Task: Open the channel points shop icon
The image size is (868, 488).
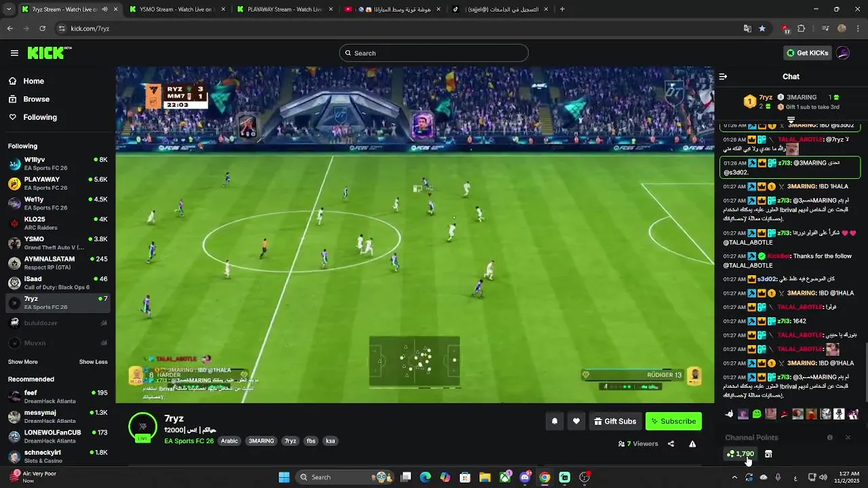Action: tap(768, 454)
